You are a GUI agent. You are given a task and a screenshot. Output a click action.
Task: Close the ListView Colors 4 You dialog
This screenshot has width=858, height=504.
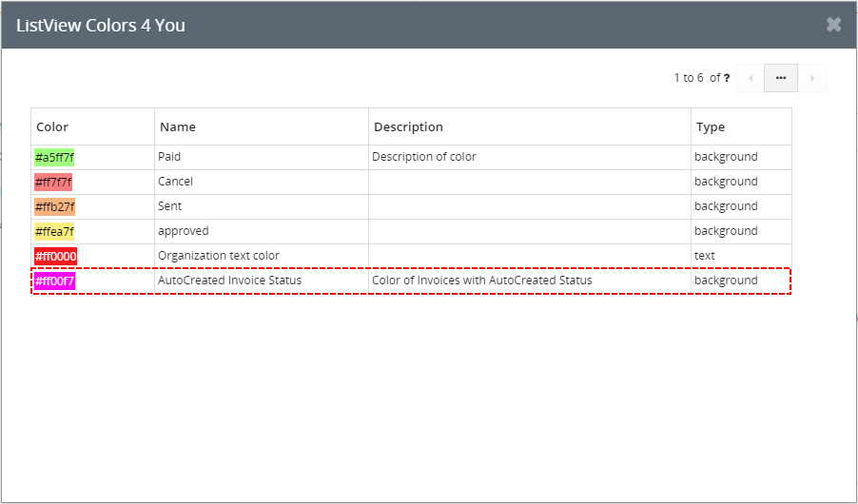click(x=833, y=25)
